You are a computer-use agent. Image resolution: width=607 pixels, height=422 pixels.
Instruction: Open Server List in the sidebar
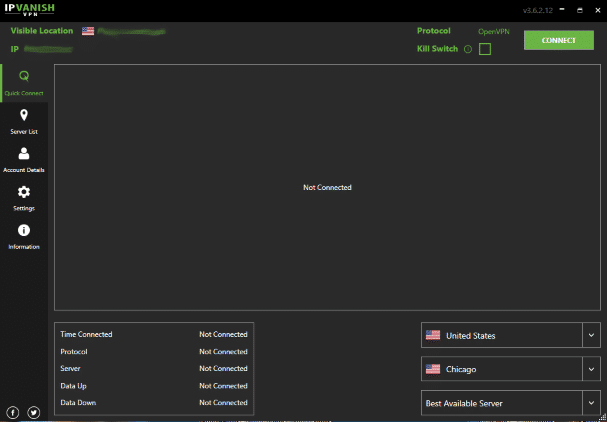[x=24, y=121]
